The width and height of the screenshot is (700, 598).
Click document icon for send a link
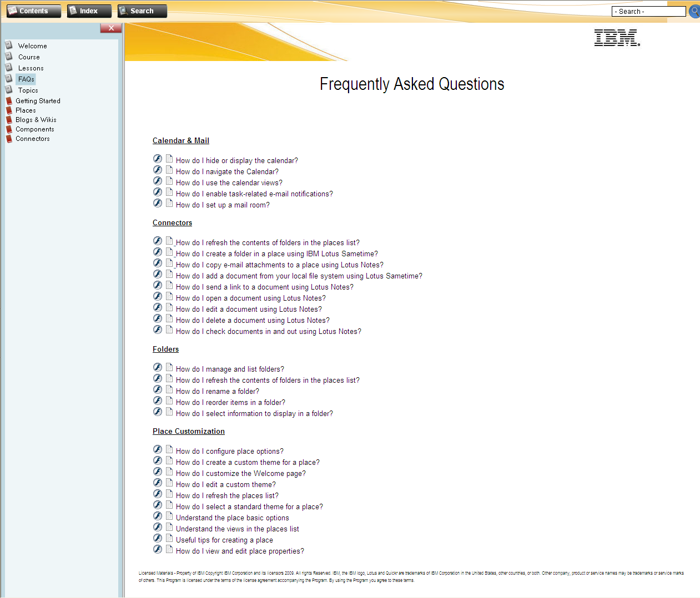169,285
